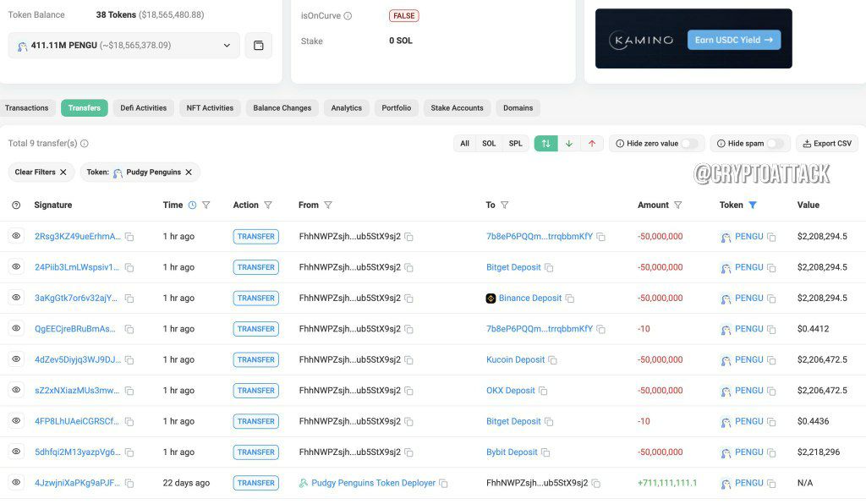
Task: Copy the Kucoin Deposit address
Action: click(552, 360)
